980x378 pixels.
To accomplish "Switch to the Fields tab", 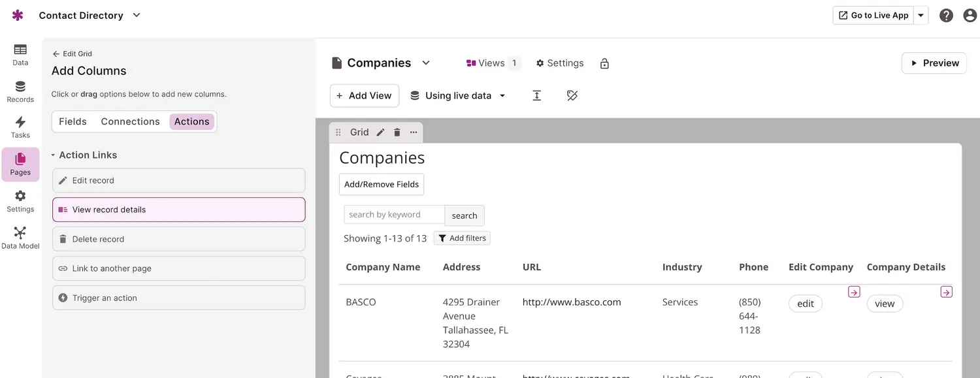I will 73,121.
